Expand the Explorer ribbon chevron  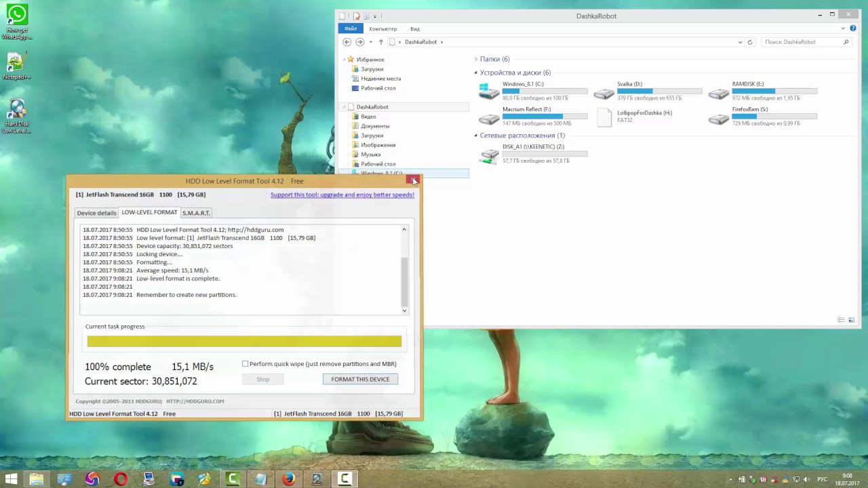(x=844, y=28)
